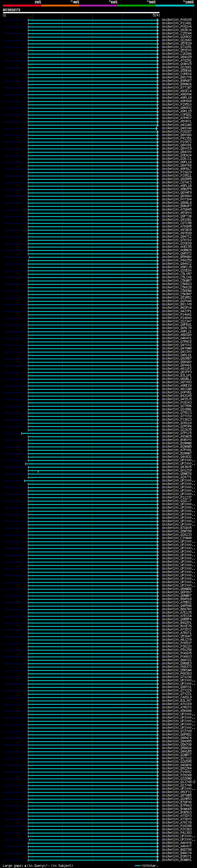This screenshot has width=197, height=868.
Task: Select the UniRef100_O24771 entry
Action: (x=177, y=477)
